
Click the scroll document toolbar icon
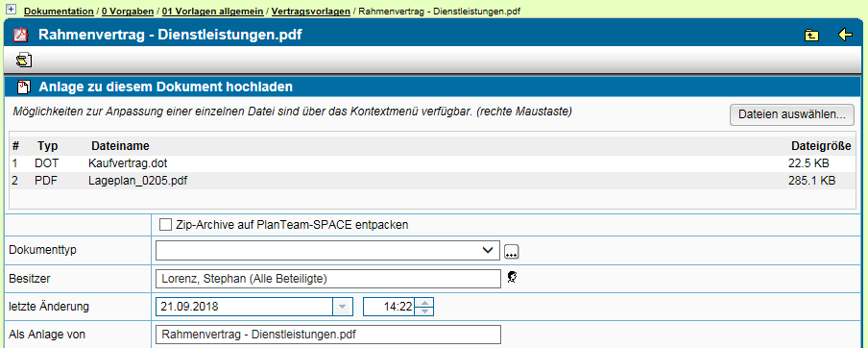[23, 60]
